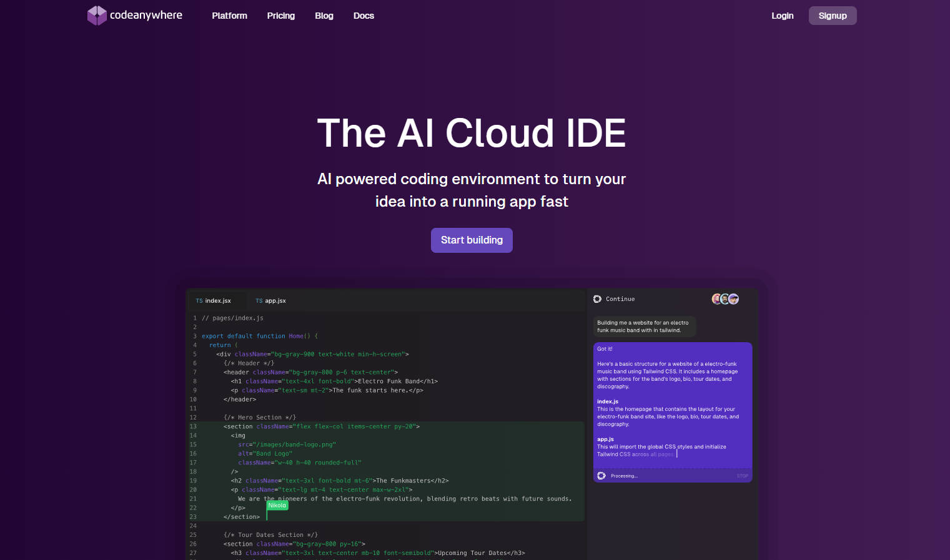Open the Blog page from navbar
Viewport: 950px width, 560px height.
[x=324, y=16]
